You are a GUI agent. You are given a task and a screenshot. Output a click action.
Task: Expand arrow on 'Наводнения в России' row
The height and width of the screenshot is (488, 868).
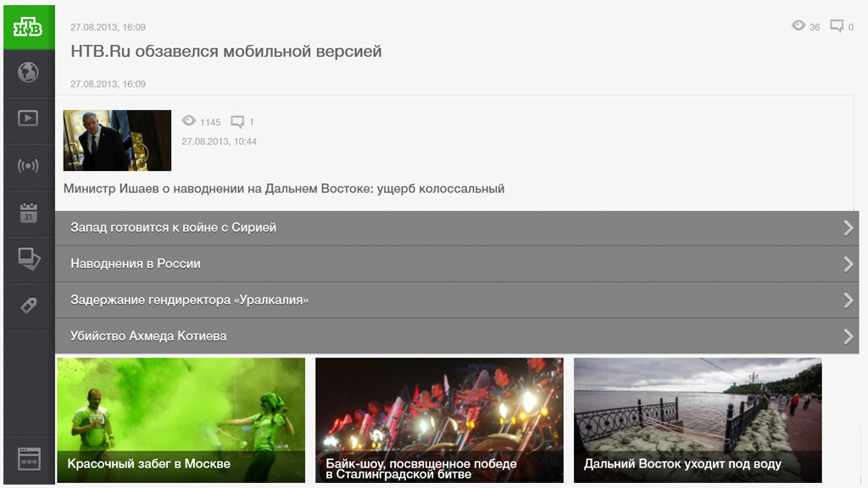tap(848, 264)
